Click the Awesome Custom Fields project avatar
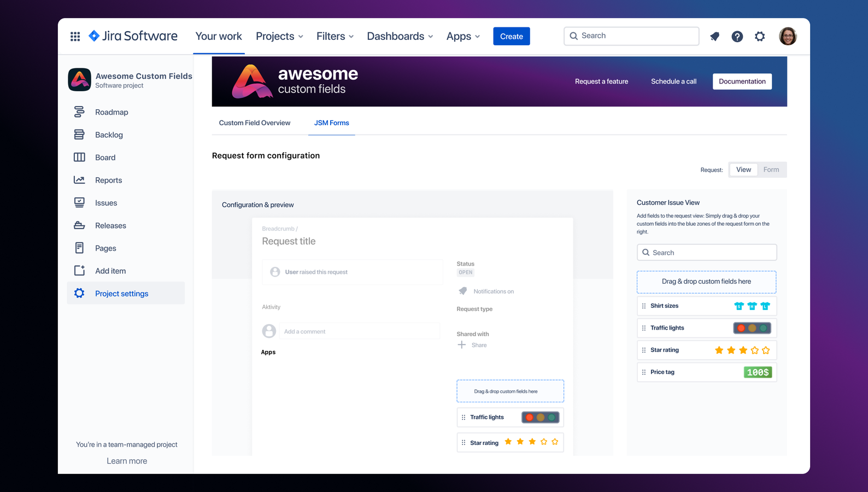868x492 pixels. [x=80, y=80]
